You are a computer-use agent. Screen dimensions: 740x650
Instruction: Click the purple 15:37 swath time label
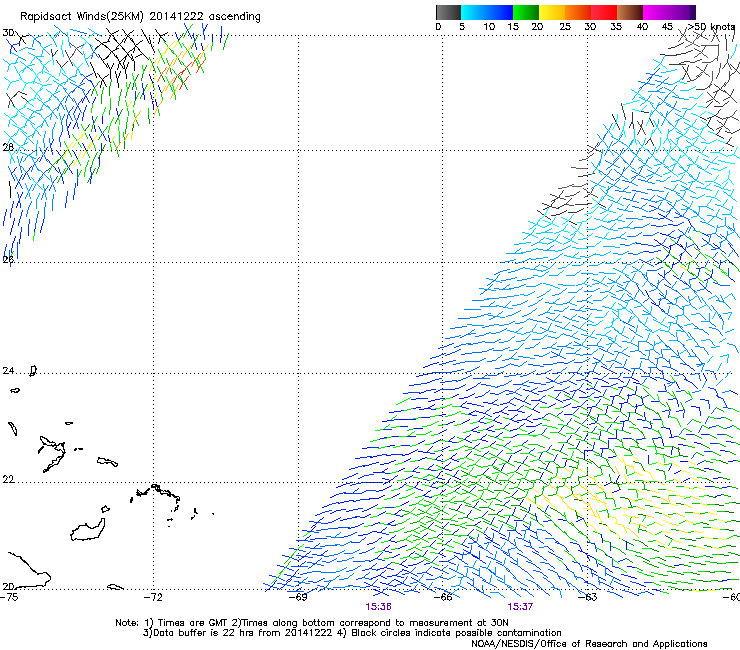(521, 607)
